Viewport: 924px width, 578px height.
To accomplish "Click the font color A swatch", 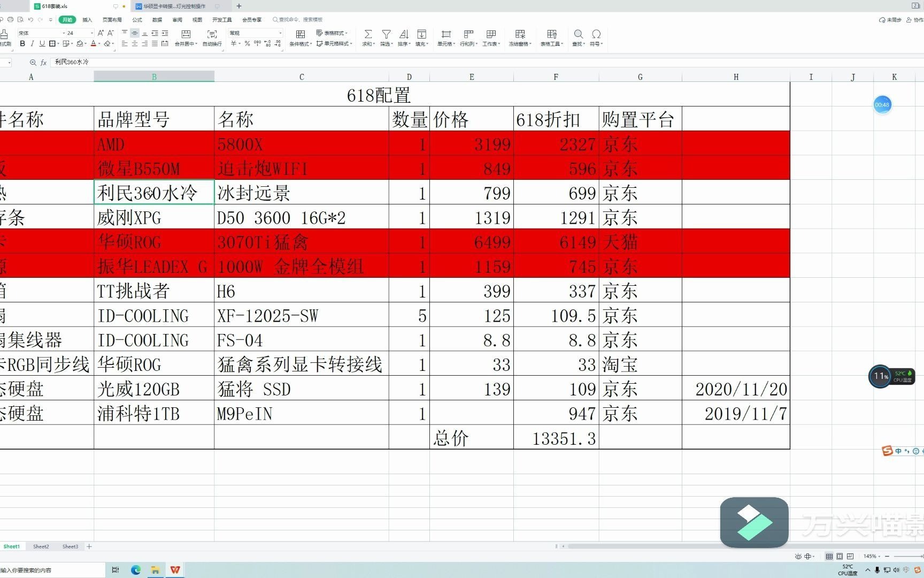I will (93, 44).
